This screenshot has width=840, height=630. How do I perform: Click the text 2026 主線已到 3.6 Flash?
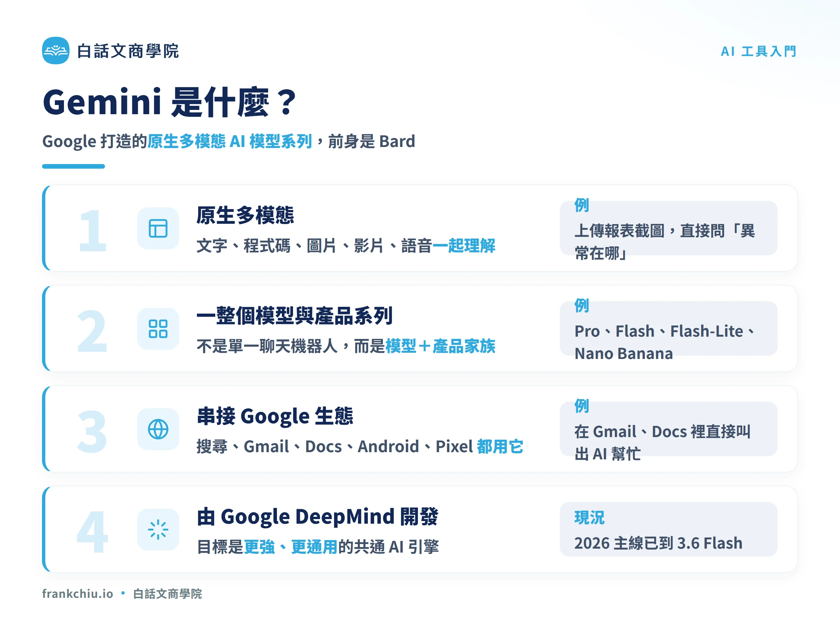pyautogui.click(x=658, y=543)
